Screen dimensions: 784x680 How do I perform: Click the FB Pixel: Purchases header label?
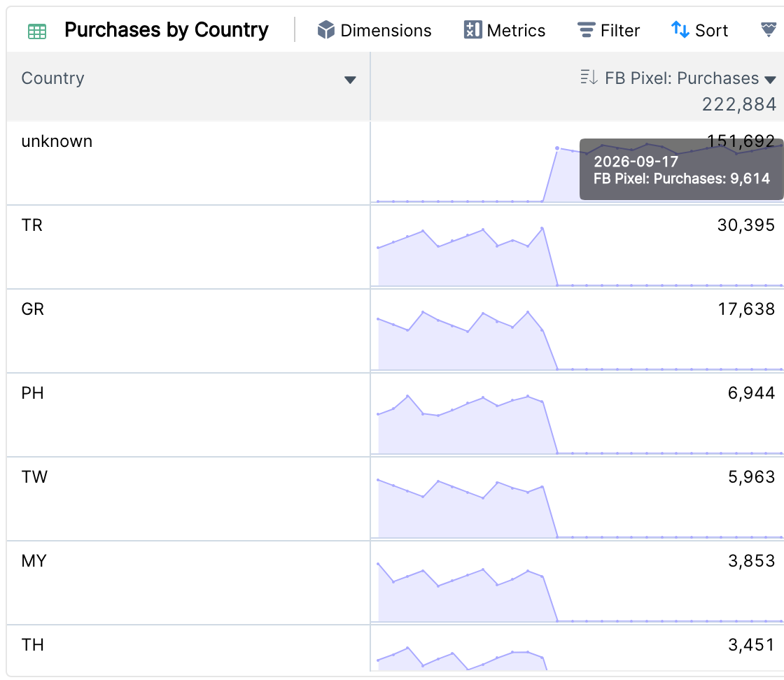[682, 78]
